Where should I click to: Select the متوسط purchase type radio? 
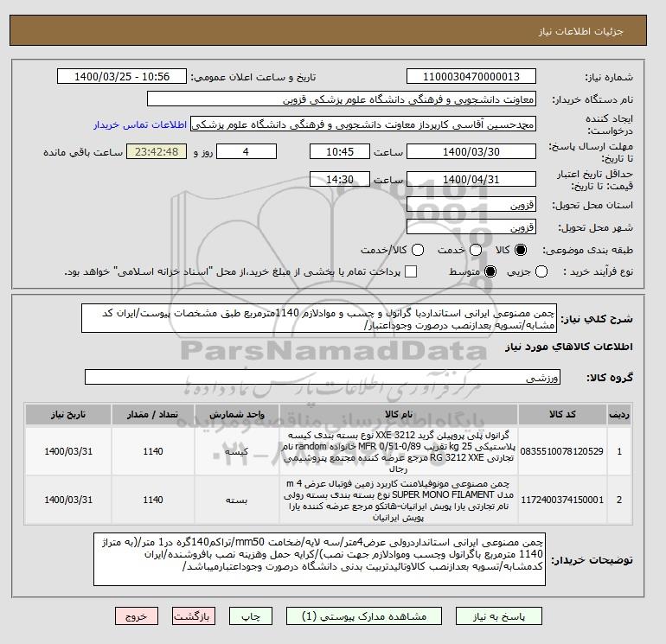tap(490, 271)
